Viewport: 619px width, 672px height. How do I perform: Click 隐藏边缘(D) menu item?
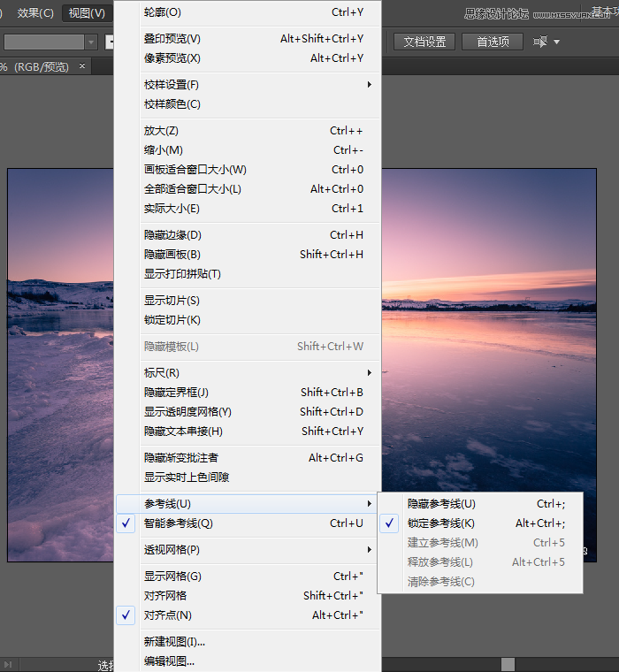248,235
